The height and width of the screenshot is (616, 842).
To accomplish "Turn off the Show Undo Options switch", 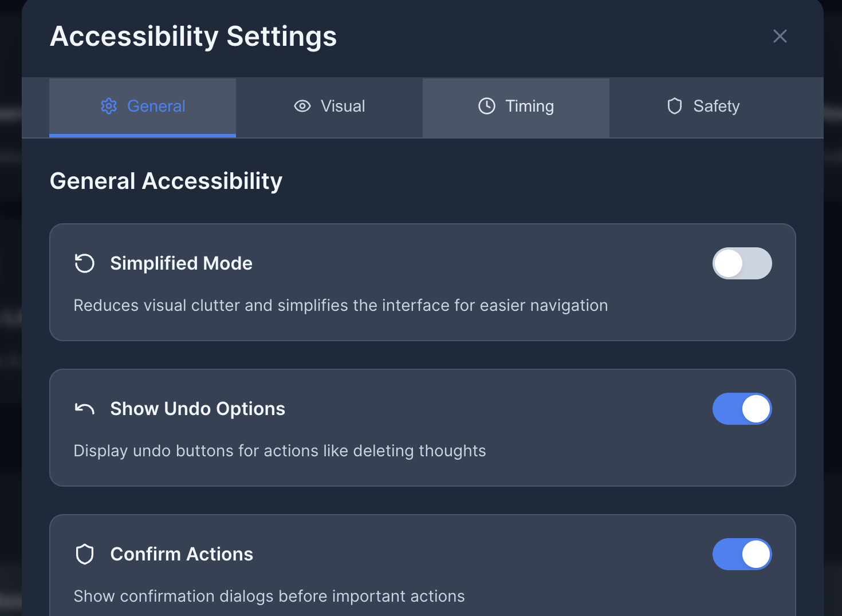I will (x=742, y=409).
